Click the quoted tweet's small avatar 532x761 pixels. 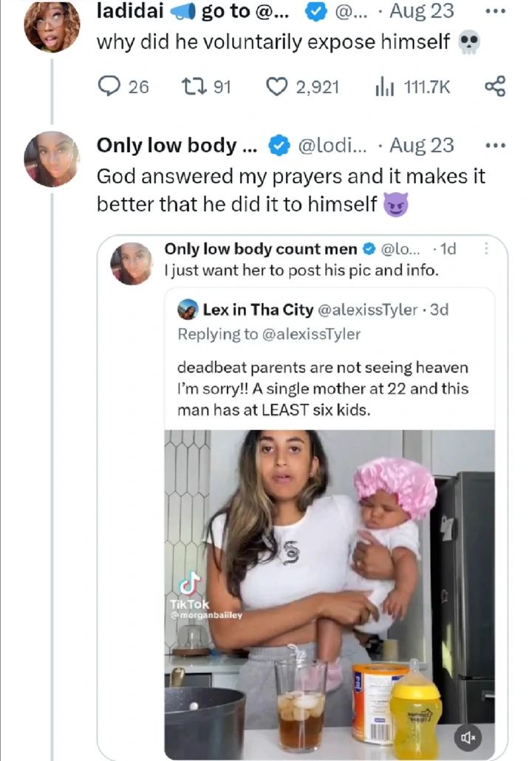click(132, 264)
